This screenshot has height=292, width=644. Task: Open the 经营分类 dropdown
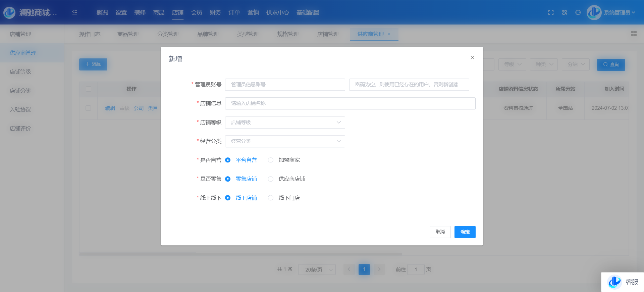coord(285,141)
